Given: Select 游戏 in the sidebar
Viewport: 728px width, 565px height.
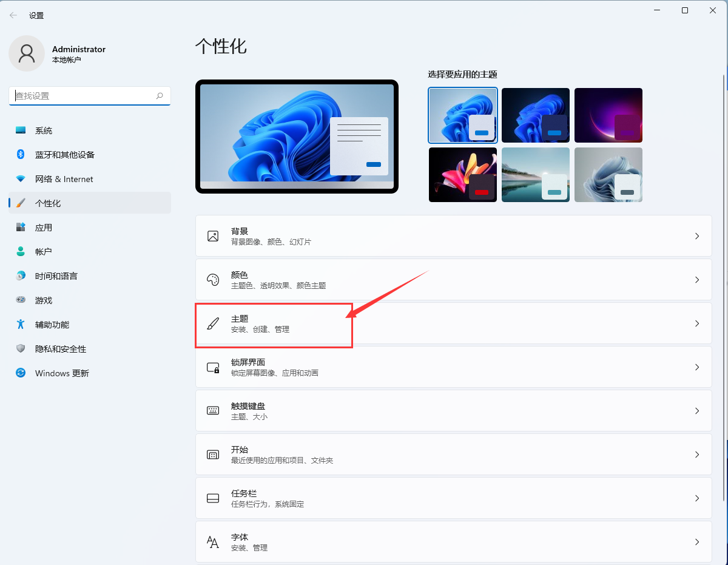Looking at the screenshot, I should click(x=90, y=300).
